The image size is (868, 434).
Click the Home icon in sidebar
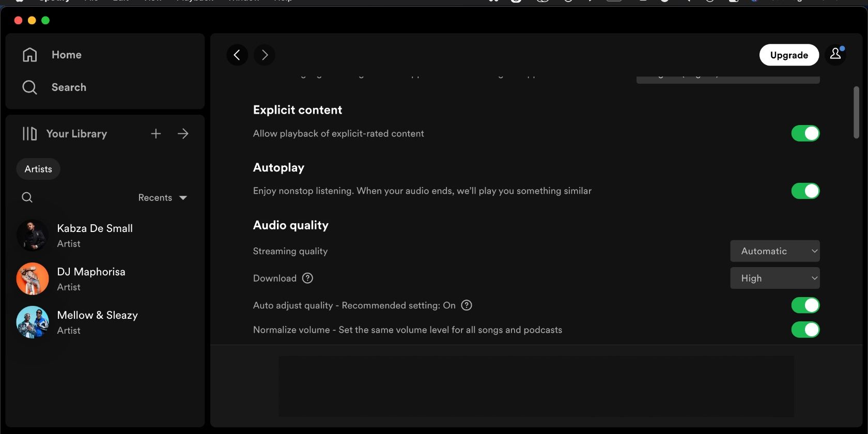click(30, 55)
